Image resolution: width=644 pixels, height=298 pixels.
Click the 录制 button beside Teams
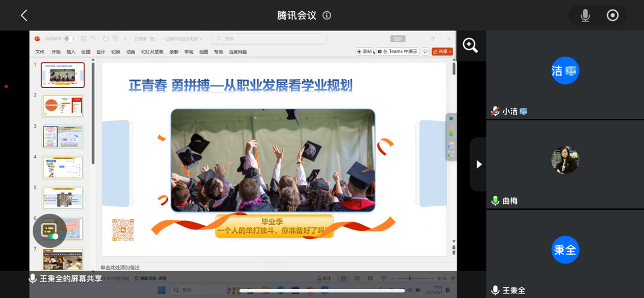pos(364,51)
